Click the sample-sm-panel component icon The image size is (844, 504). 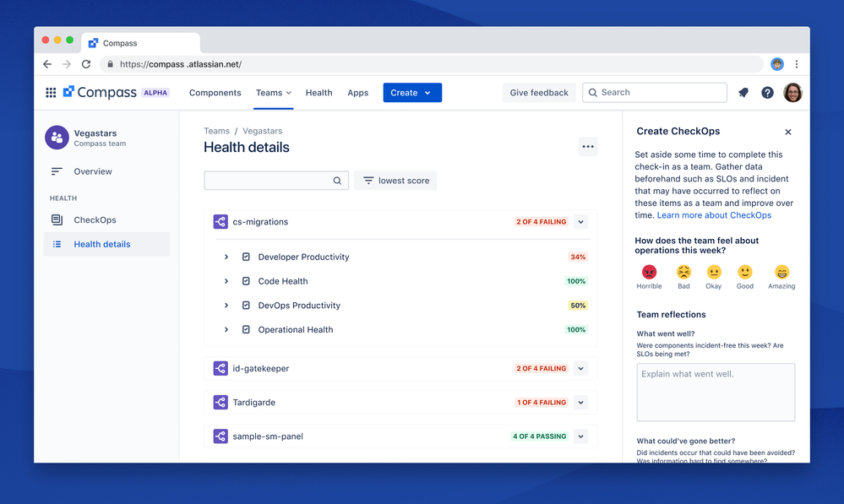[x=221, y=436]
